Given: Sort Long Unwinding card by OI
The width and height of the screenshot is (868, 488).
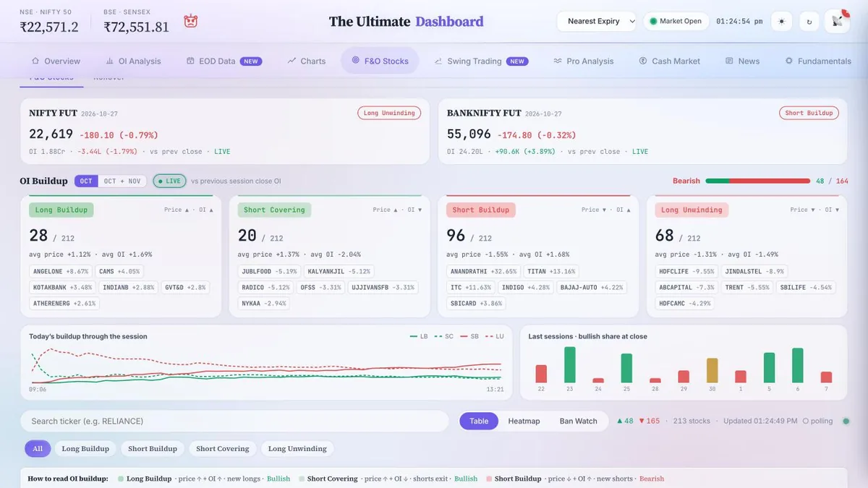Looking at the screenshot, I should pos(831,210).
